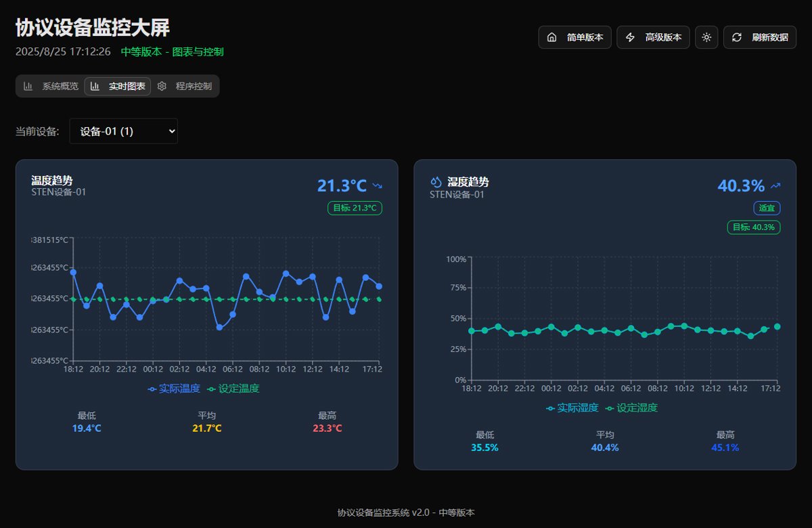Hide the 实际湿度 legend series

pos(572,408)
